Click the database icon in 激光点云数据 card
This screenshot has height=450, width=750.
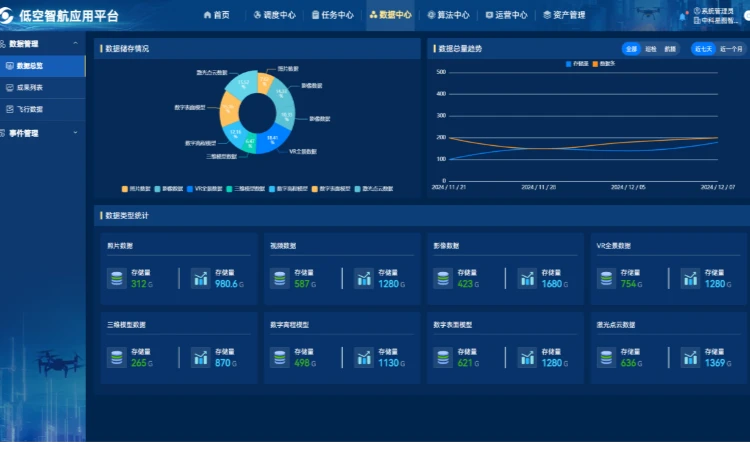coord(606,357)
